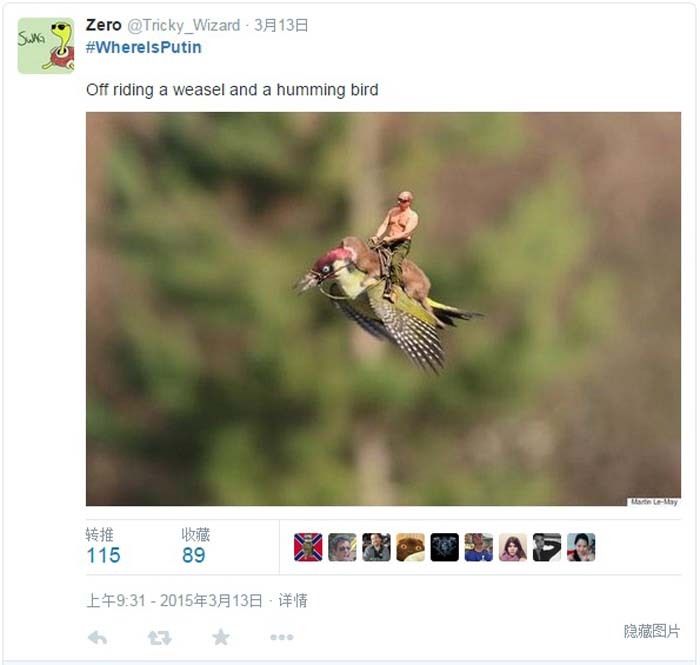Click the pink-background woman avatar
The width and height of the screenshot is (700, 665).
click(512, 547)
